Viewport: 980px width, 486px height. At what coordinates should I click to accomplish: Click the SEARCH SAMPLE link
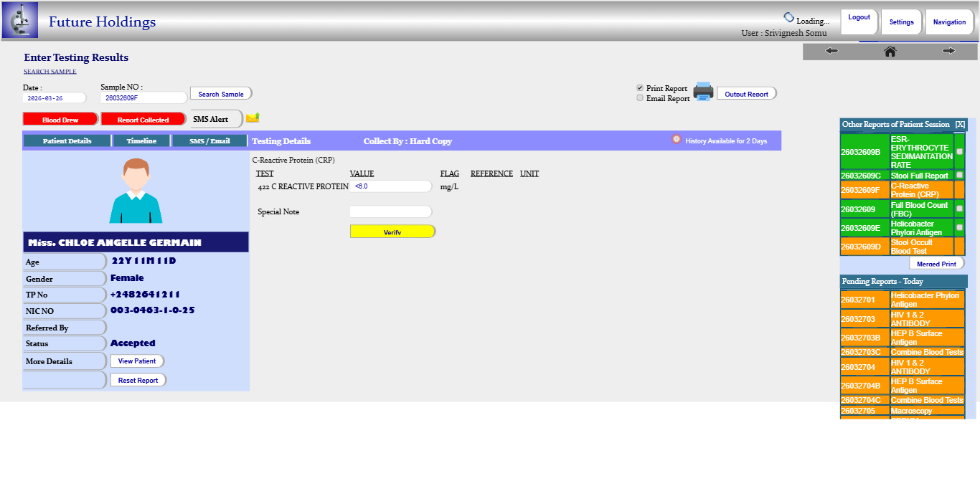(x=50, y=72)
